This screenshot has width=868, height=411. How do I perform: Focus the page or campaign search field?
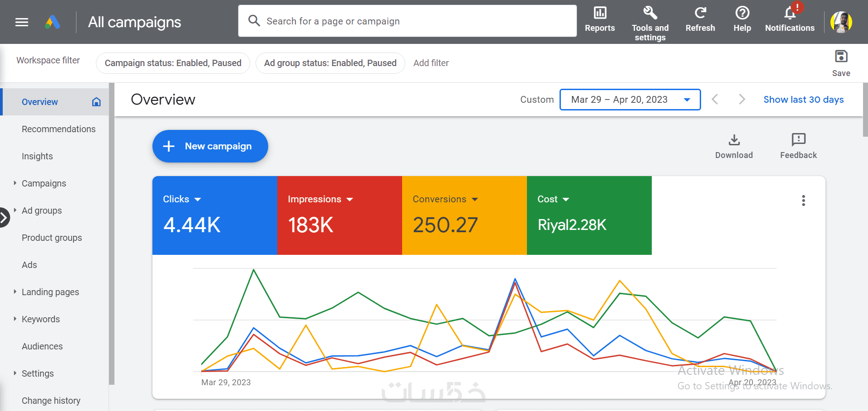(407, 21)
